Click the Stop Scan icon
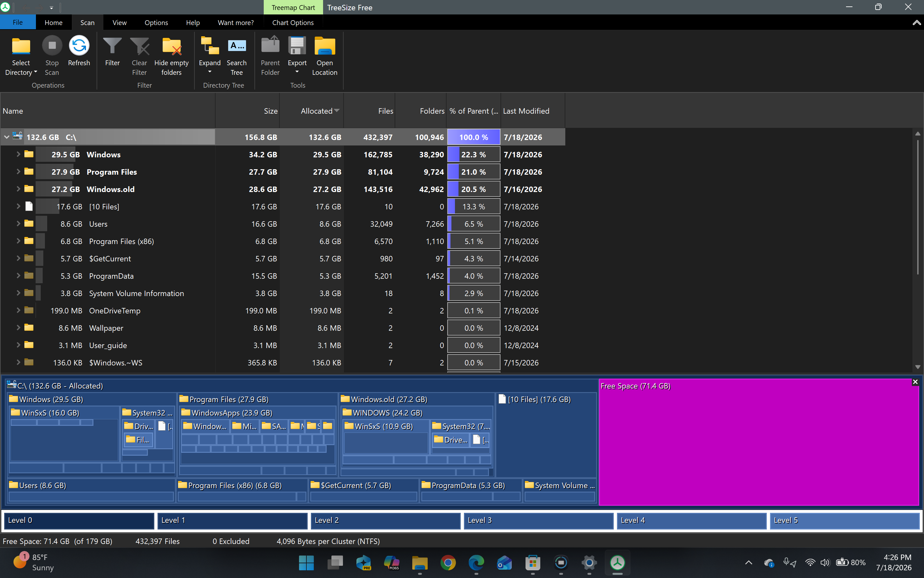Viewport: 924px width, 578px height. pos(52,46)
